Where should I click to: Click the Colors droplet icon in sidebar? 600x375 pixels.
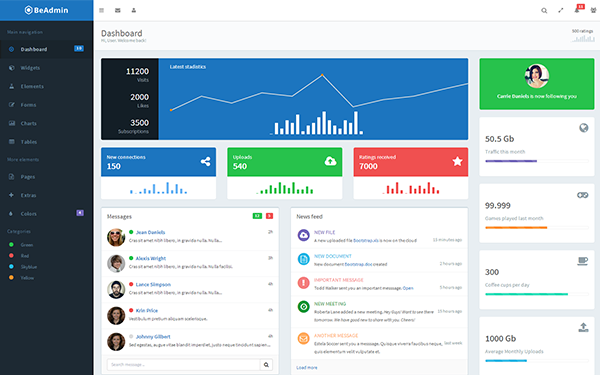11,214
